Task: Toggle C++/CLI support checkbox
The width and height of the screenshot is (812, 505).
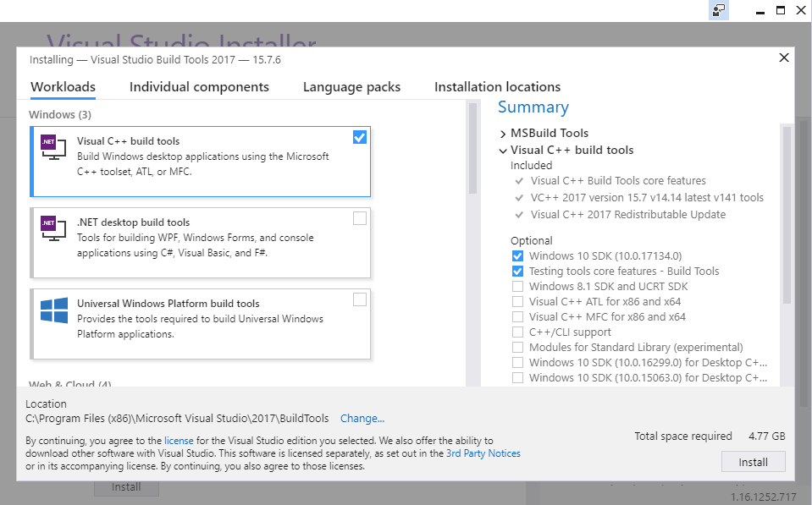Action: (x=517, y=332)
